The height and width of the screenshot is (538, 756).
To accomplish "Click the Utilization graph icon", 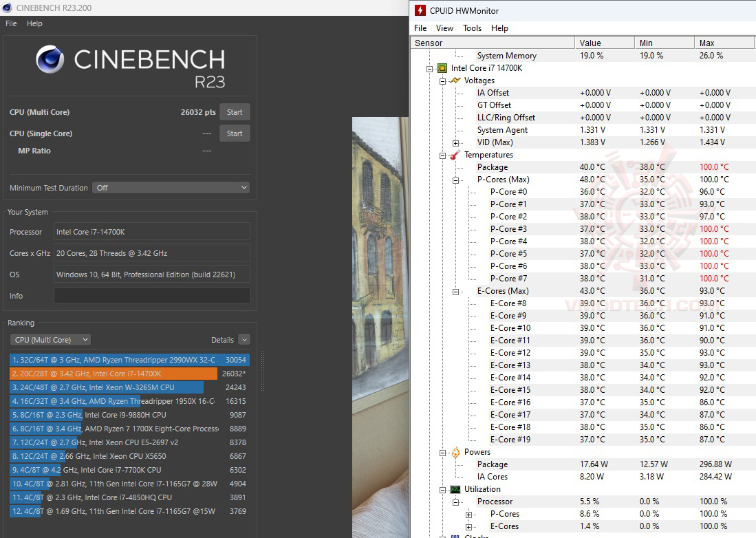I will (455, 489).
